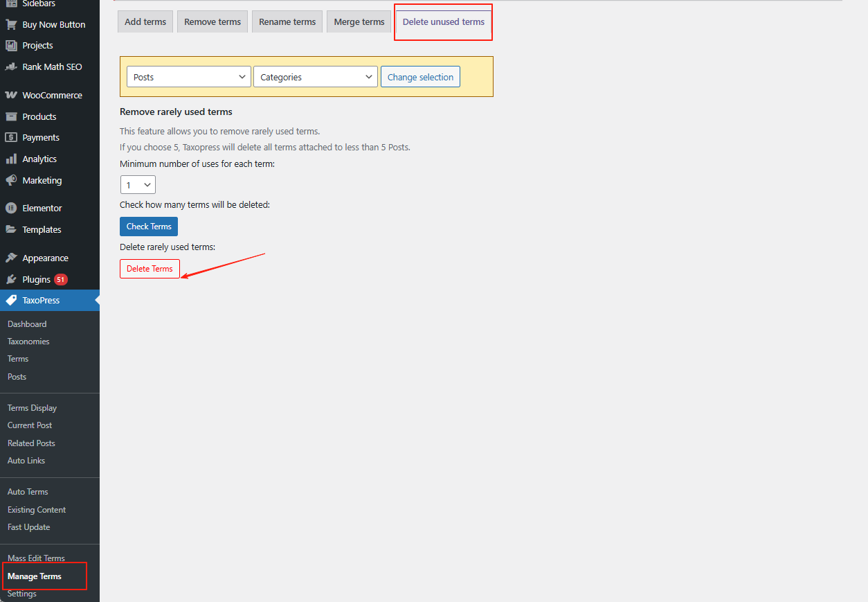This screenshot has width=868, height=602.
Task: Open Rank Math SEO via its icon
Action: (x=11, y=67)
